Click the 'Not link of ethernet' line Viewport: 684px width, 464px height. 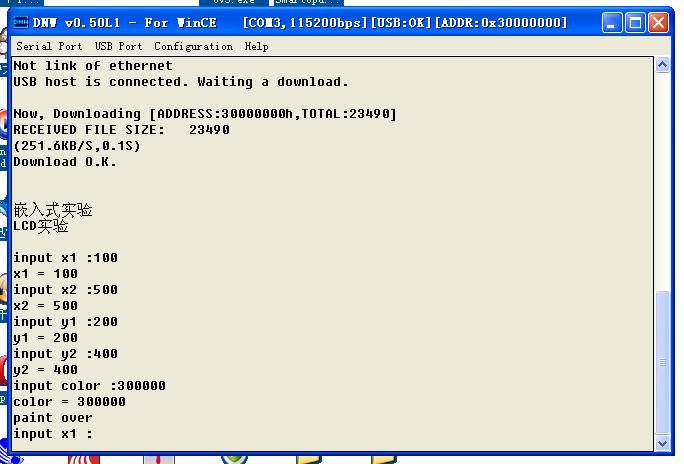[x=93, y=66]
